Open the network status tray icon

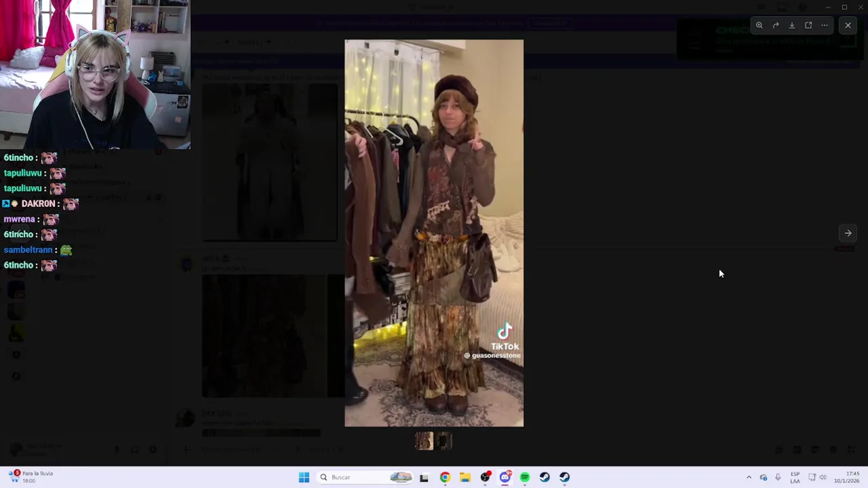point(812,477)
